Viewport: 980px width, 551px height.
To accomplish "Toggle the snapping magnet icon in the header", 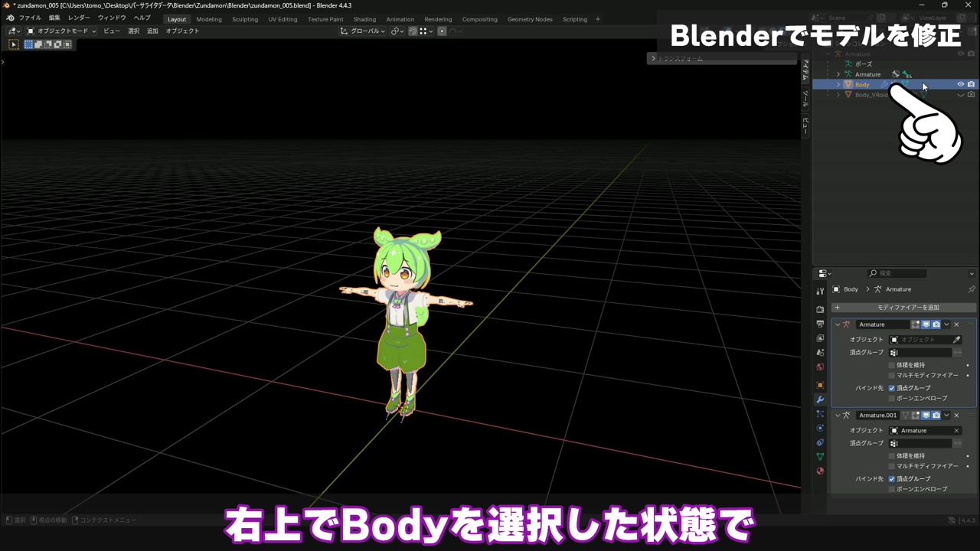I will coord(413,31).
